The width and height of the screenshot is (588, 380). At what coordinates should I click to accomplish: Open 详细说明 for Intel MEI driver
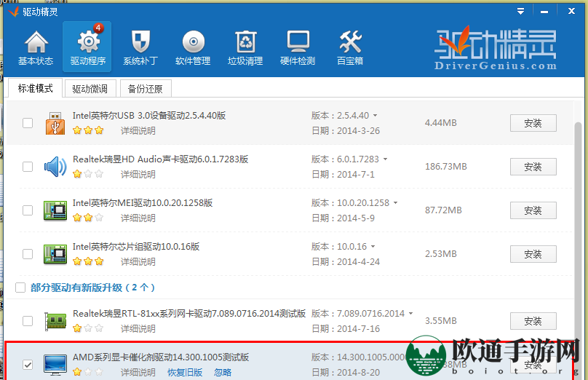coord(138,218)
